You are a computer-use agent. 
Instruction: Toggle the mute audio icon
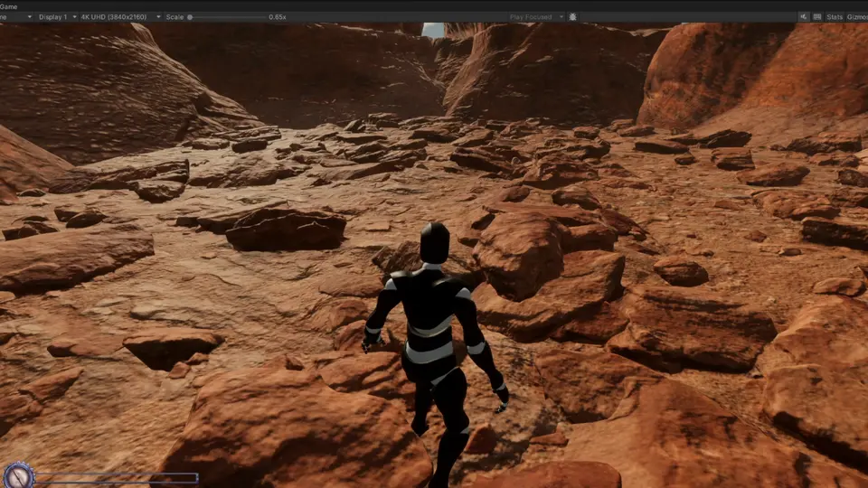tap(803, 17)
